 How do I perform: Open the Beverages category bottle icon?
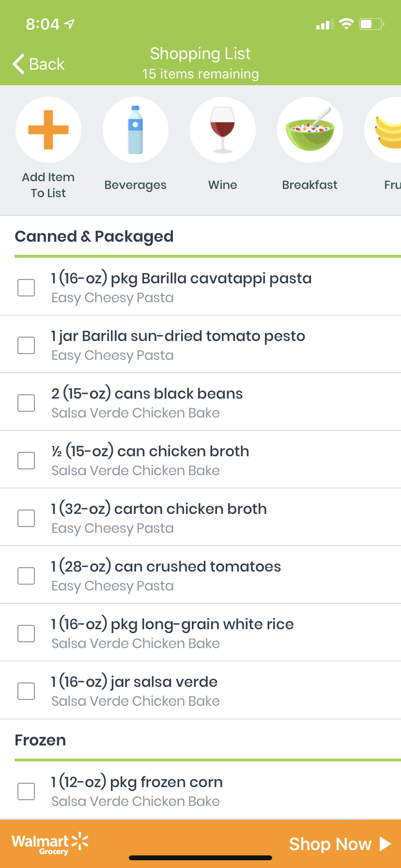(136, 130)
